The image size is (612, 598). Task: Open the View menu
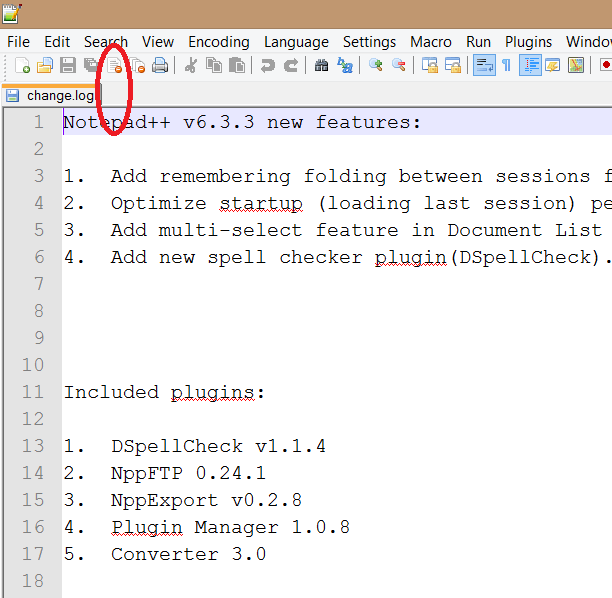[158, 42]
